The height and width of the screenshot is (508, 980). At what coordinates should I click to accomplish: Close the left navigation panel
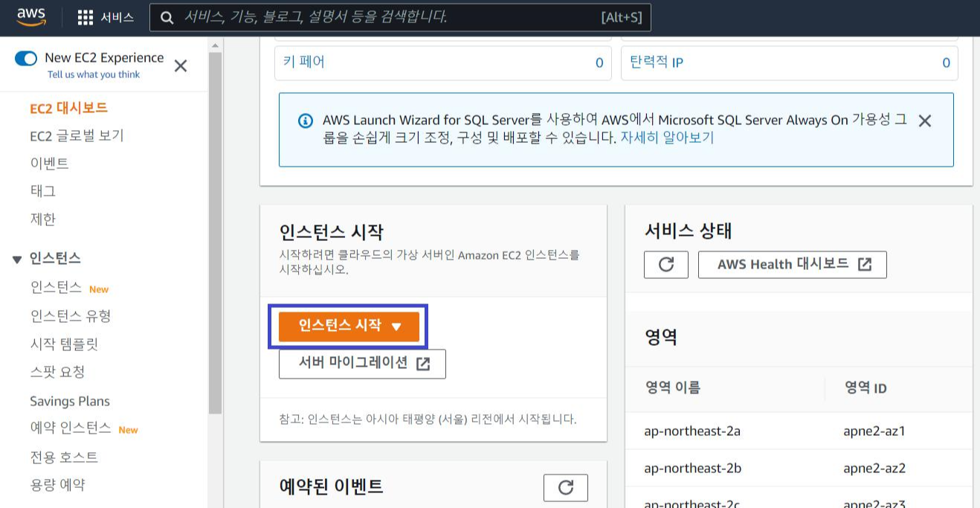[x=180, y=66]
